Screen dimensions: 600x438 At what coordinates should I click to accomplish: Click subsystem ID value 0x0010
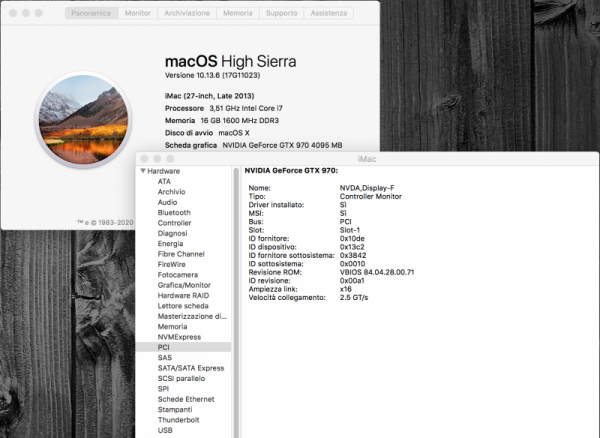(352, 264)
